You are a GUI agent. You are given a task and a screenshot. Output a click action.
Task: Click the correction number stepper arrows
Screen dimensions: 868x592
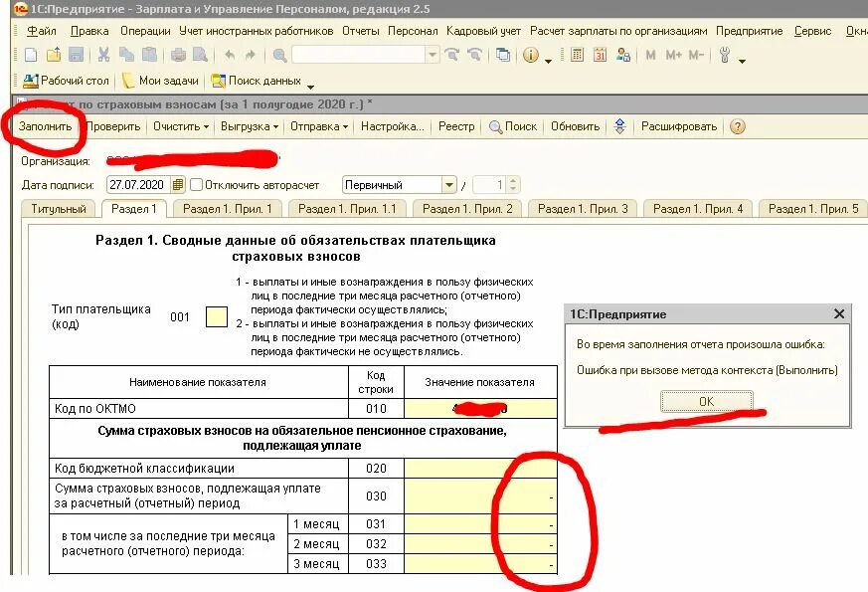click(x=513, y=184)
